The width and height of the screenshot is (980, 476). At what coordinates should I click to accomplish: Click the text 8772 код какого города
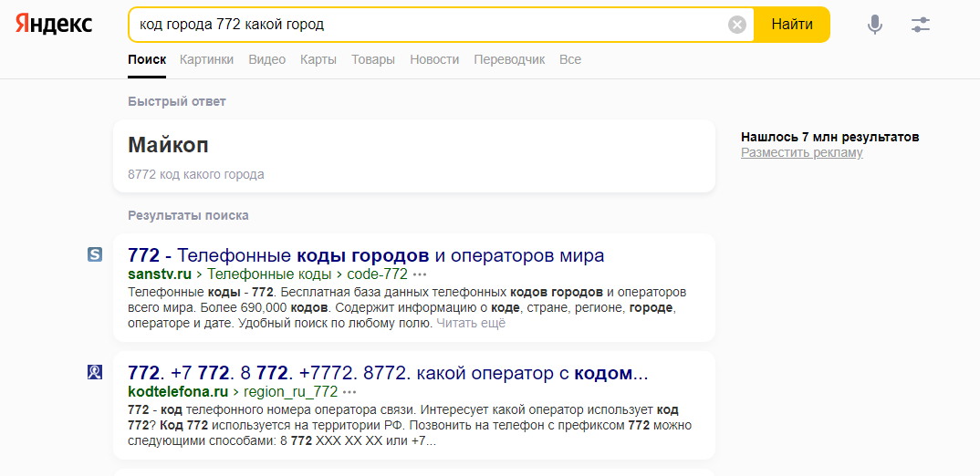(x=196, y=175)
